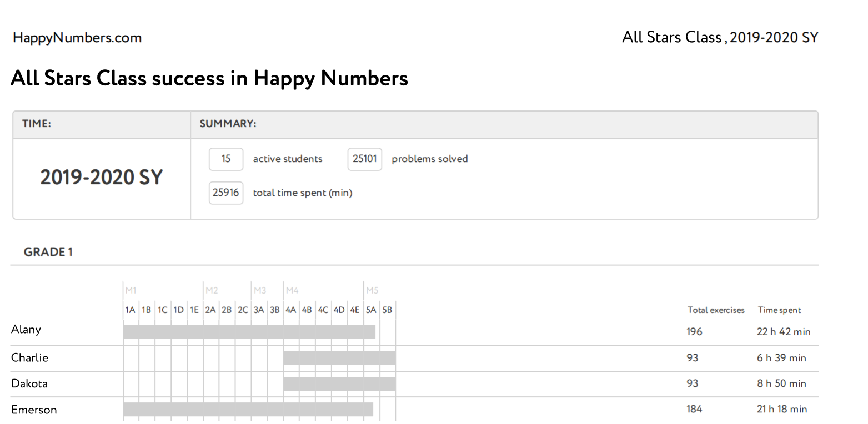
Task: Click Alany's progress bar
Action: pos(249,332)
